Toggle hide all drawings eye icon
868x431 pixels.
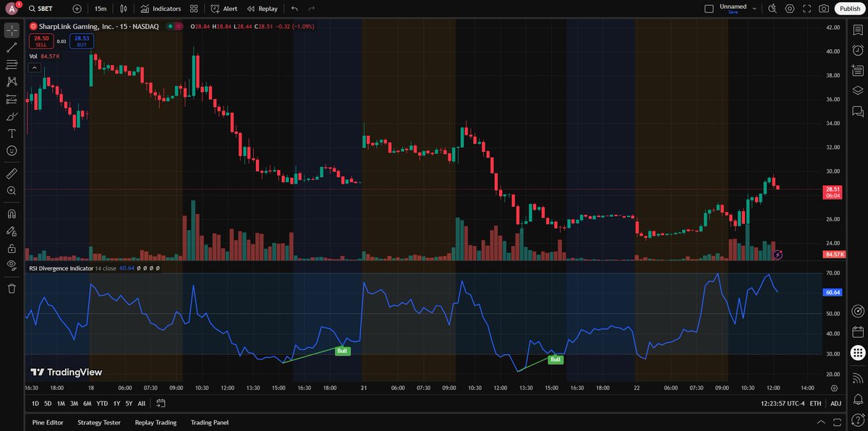click(12, 265)
